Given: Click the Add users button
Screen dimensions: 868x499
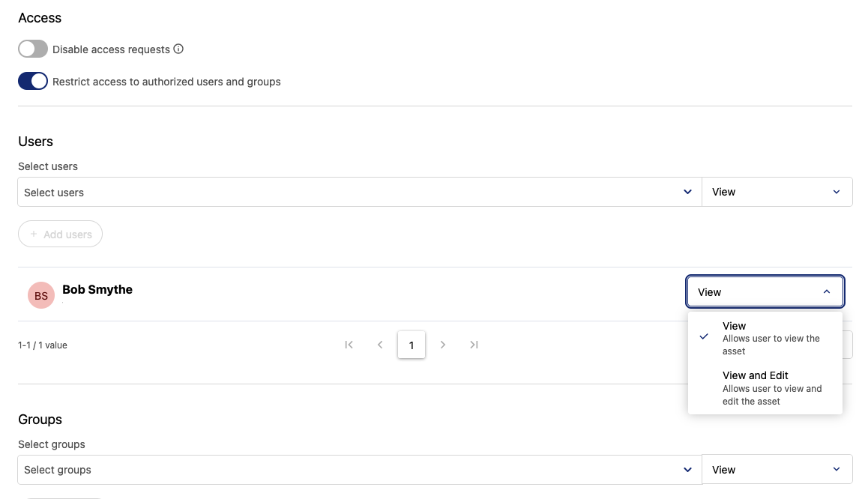Looking at the screenshot, I should (x=60, y=235).
